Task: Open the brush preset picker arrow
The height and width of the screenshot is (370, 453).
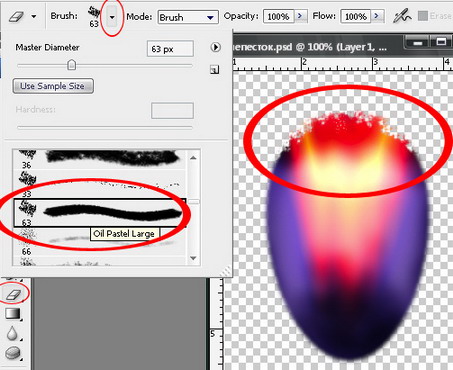Action: point(112,17)
